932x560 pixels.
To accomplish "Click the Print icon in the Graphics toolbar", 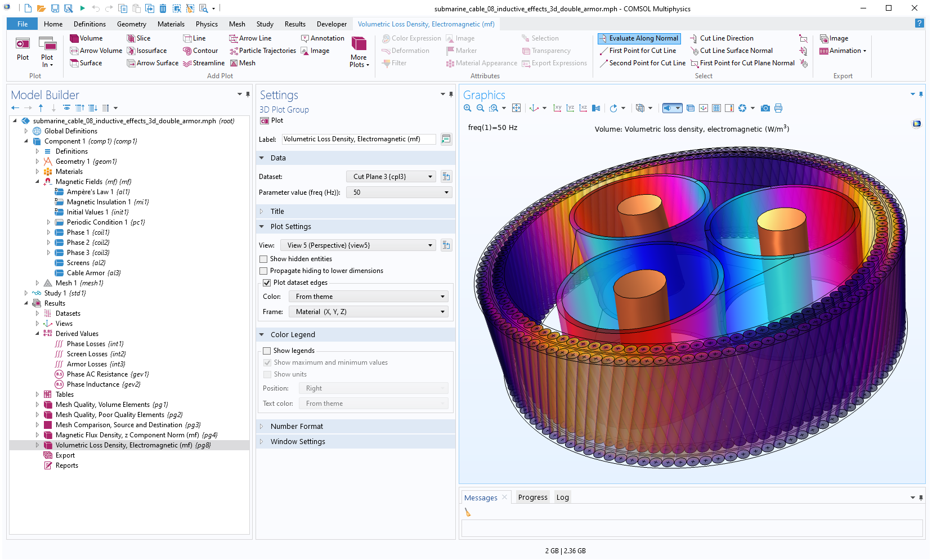I will tap(778, 108).
